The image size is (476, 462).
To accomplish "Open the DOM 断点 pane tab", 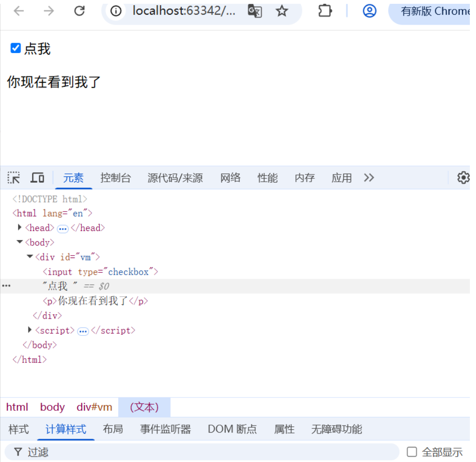I will click(x=232, y=429).
